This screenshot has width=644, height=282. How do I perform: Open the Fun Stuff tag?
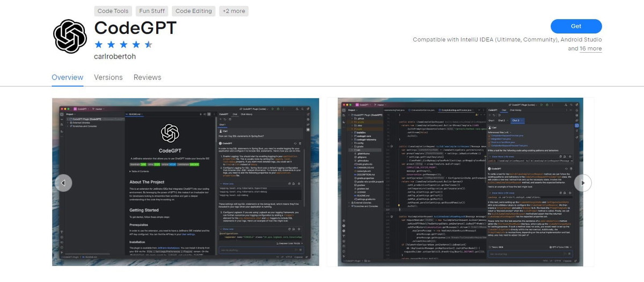coord(152,11)
